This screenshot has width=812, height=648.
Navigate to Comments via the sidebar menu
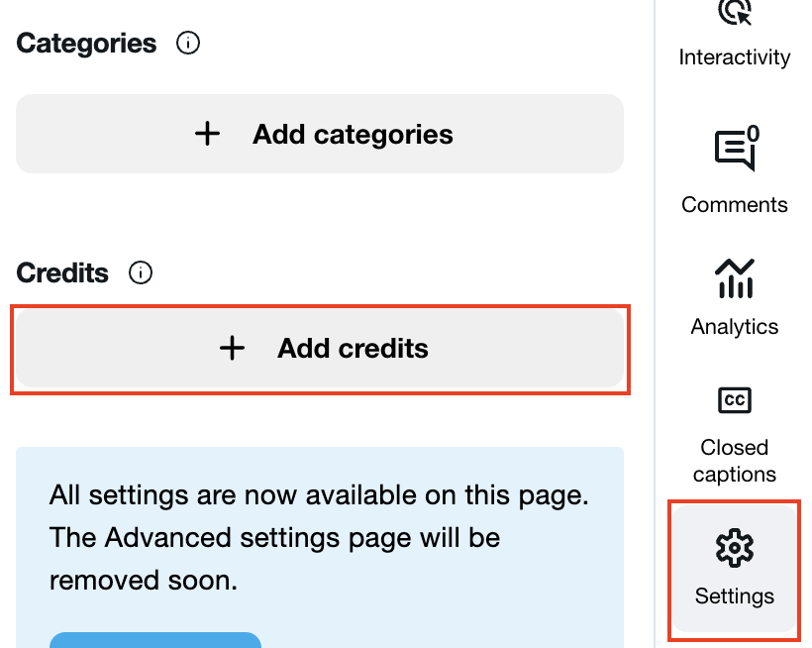point(734,173)
